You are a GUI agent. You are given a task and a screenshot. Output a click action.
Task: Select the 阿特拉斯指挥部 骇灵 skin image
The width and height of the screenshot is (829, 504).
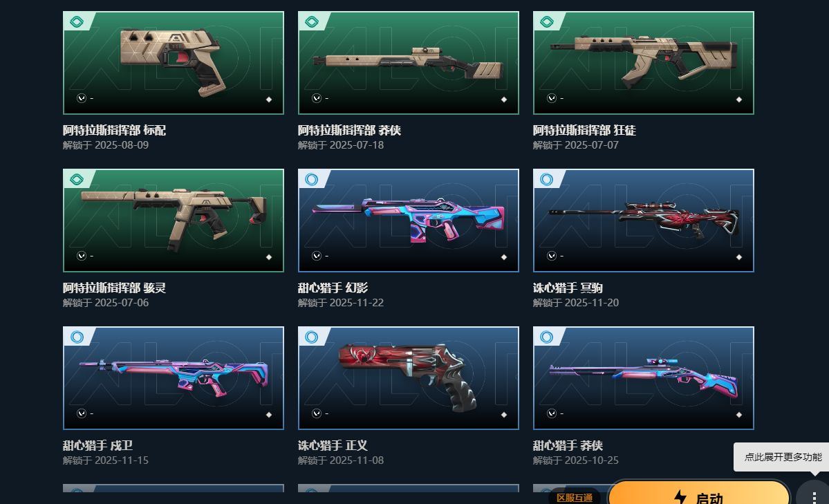pyautogui.click(x=174, y=221)
